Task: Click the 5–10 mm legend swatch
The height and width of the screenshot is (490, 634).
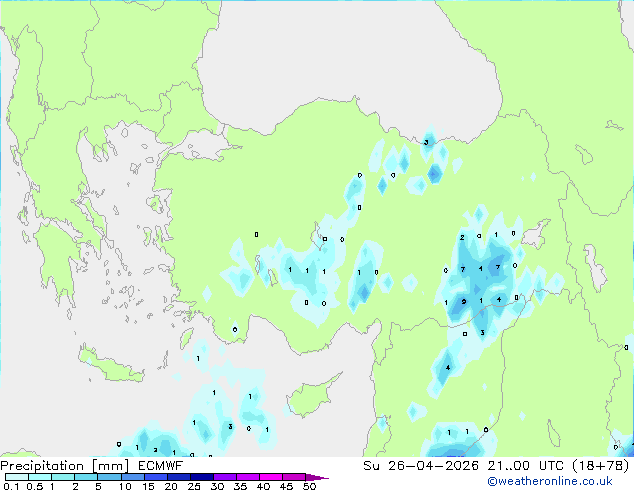Action: pyautogui.click(x=109, y=477)
